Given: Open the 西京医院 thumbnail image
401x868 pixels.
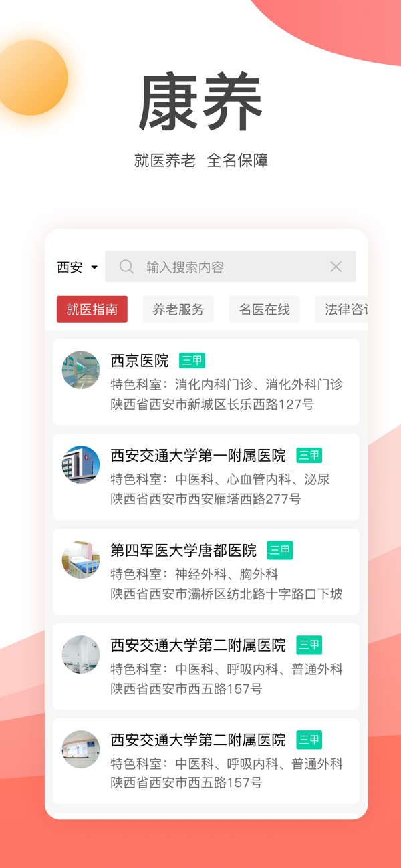Looking at the screenshot, I should pyautogui.click(x=81, y=370).
